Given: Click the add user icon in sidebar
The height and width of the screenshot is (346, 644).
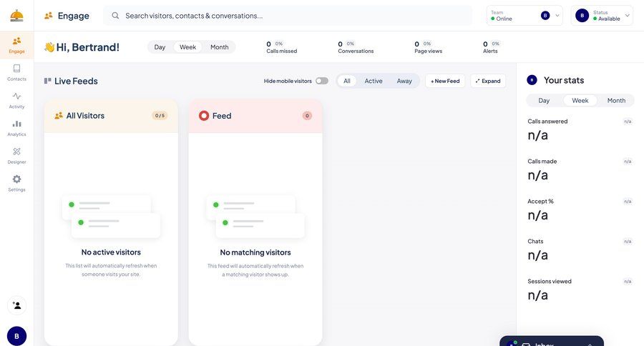Looking at the screenshot, I should tap(17, 305).
